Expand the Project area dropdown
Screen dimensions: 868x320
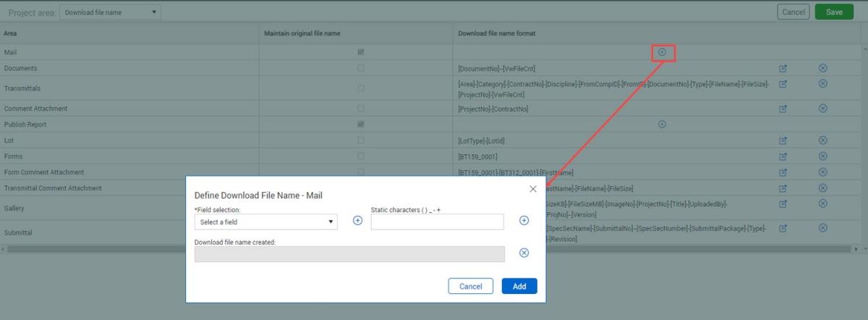pyautogui.click(x=110, y=12)
